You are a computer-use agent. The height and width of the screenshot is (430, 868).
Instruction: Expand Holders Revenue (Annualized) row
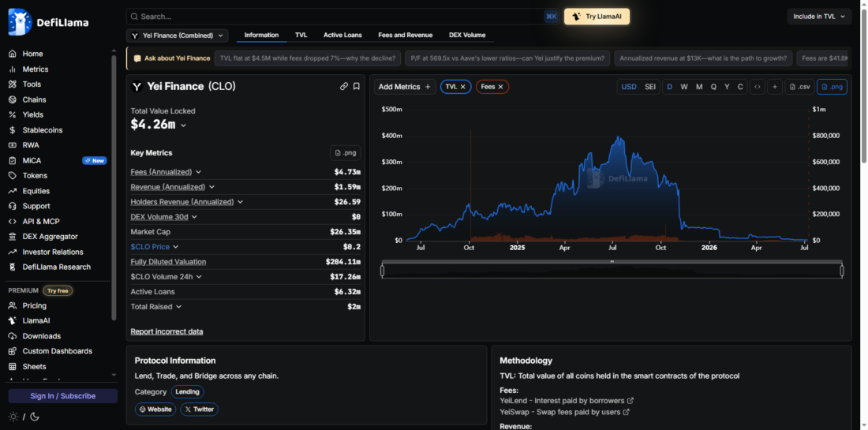240,202
